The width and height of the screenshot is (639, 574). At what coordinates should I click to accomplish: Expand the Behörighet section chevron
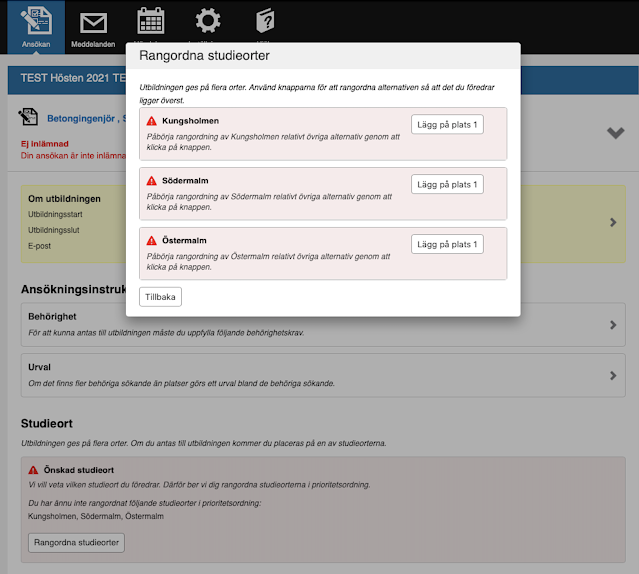[x=613, y=325]
